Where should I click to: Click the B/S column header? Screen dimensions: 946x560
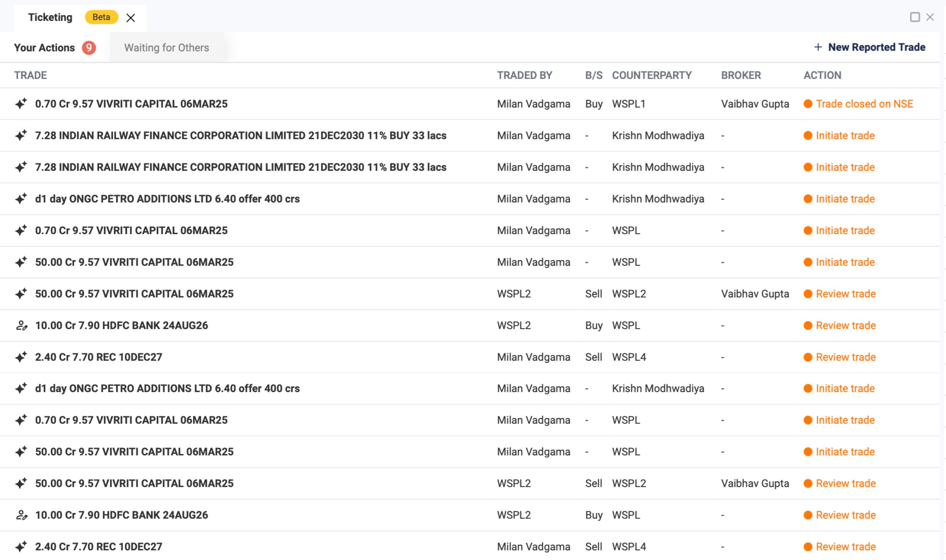pyautogui.click(x=594, y=75)
